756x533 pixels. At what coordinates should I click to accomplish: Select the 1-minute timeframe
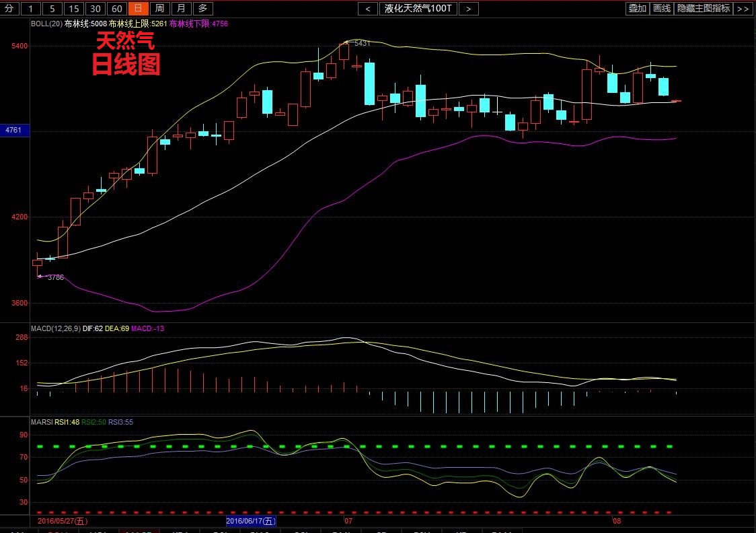(31, 8)
